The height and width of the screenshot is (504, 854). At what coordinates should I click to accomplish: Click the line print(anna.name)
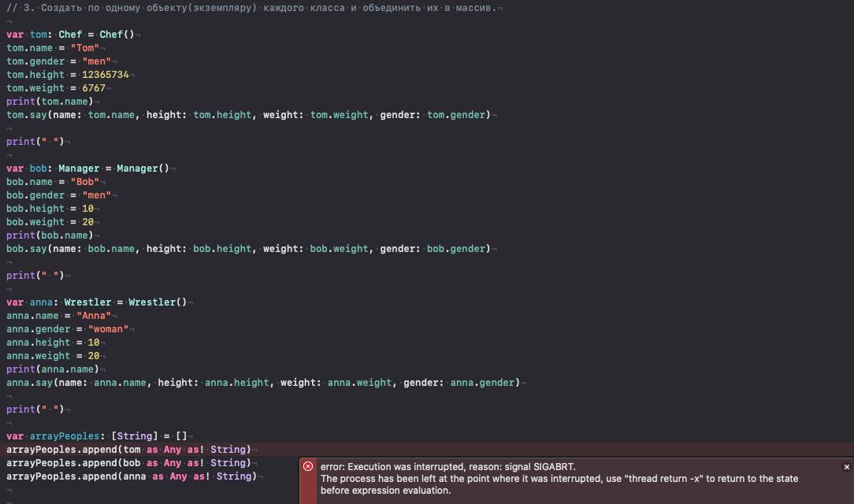pos(53,369)
